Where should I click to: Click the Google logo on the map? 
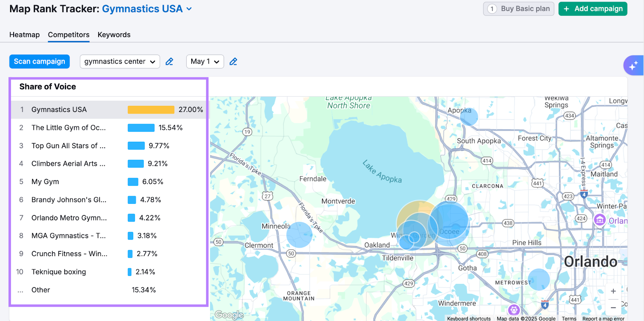tap(229, 315)
